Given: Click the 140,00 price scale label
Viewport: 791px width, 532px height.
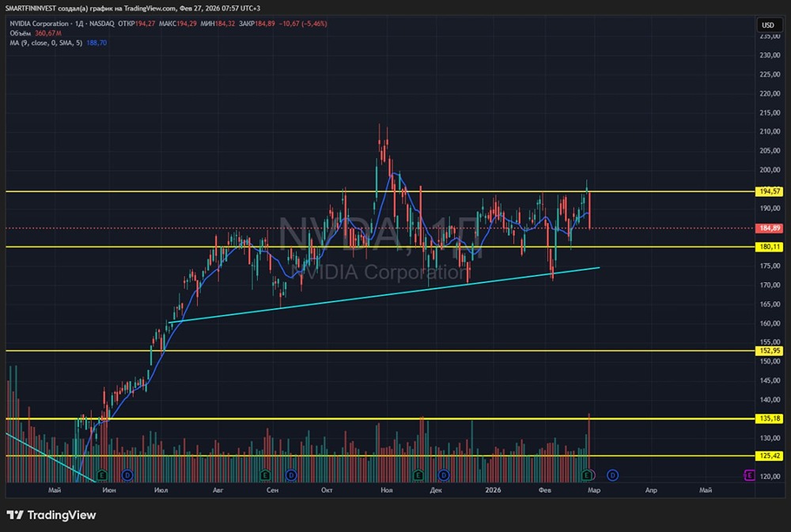Looking at the screenshot, I should 770,400.
